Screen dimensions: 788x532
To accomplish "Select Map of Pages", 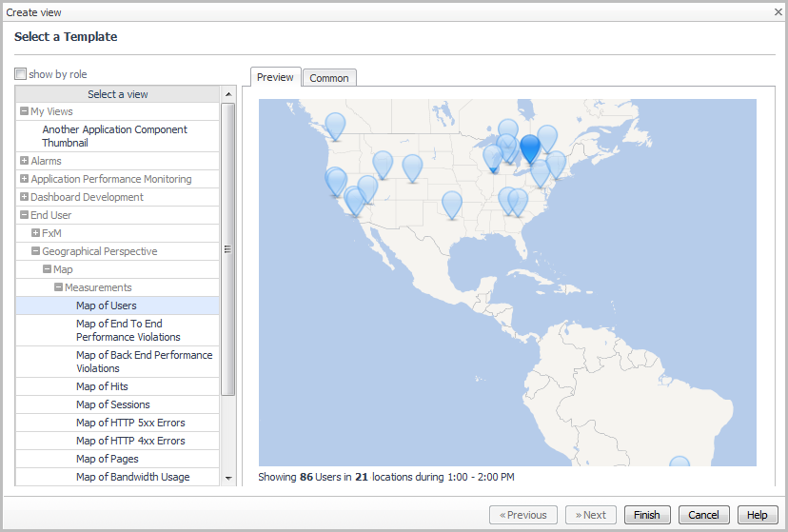I will point(118,459).
